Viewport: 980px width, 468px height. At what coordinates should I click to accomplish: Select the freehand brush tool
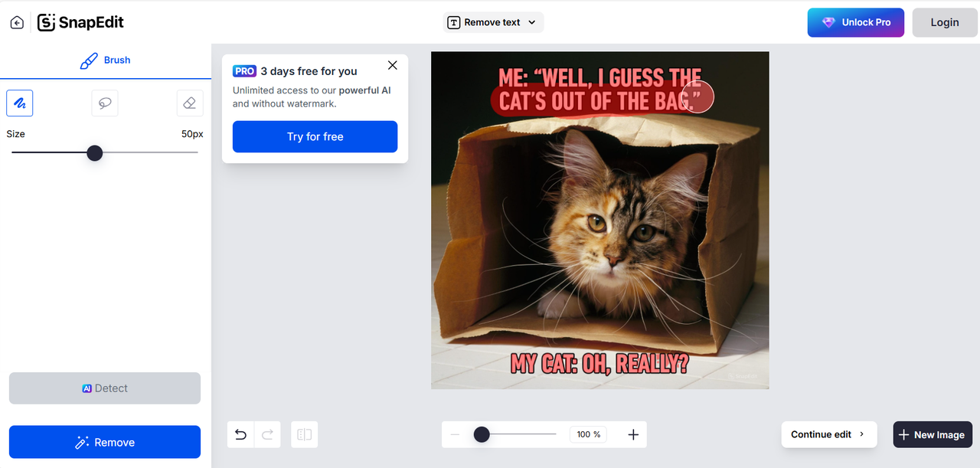[x=20, y=103]
